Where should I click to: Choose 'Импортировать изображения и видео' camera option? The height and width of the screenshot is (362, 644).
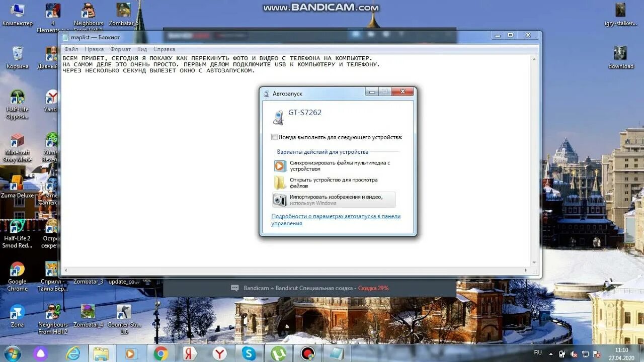coord(334,200)
